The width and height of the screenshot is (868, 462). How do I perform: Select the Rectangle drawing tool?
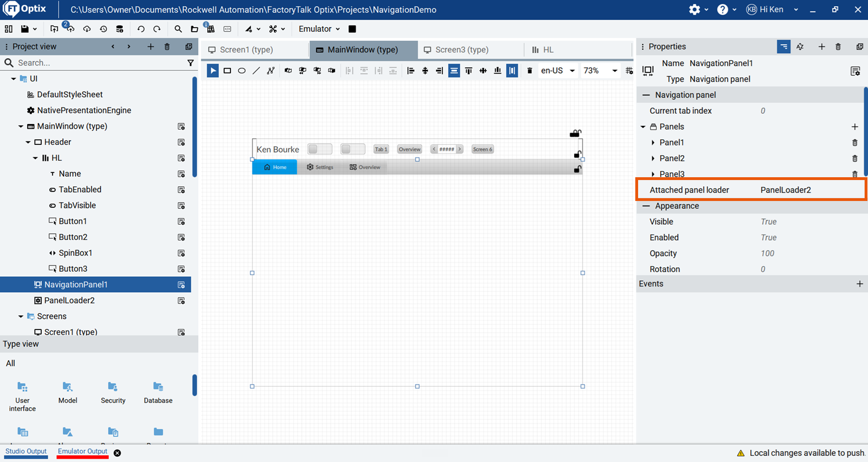tap(227, 71)
